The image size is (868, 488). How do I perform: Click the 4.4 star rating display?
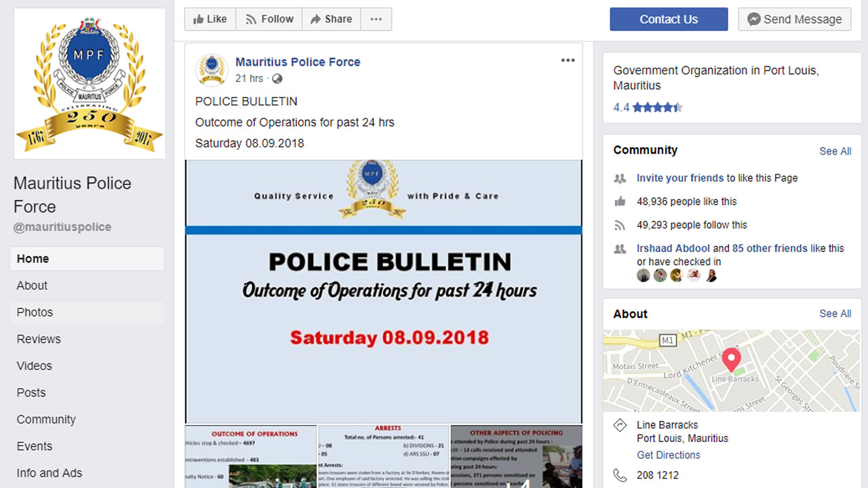click(x=648, y=107)
